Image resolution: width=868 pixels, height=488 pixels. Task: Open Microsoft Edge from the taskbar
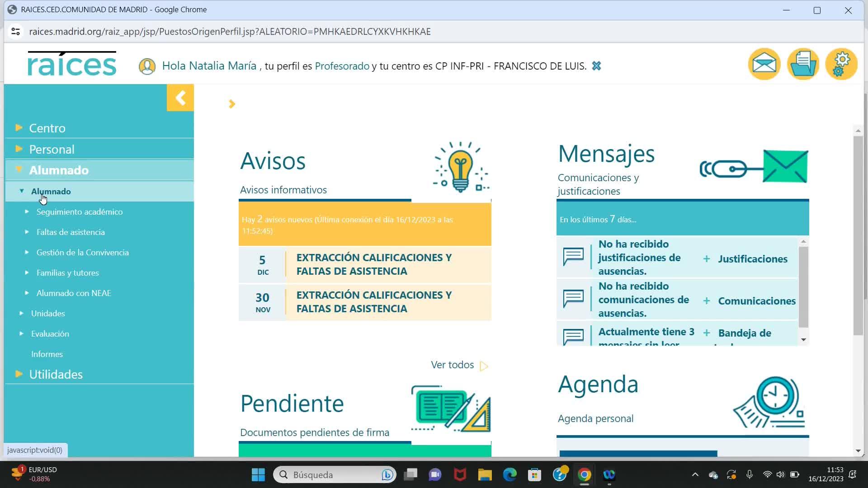(x=509, y=474)
